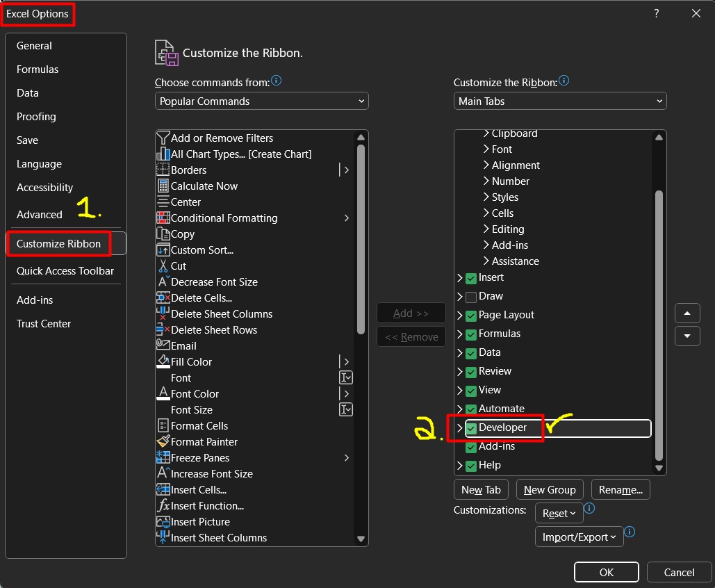This screenshot has width=715, height=588.
Task: Expand the Alignment group chevron
Action: tap(486, 165)
